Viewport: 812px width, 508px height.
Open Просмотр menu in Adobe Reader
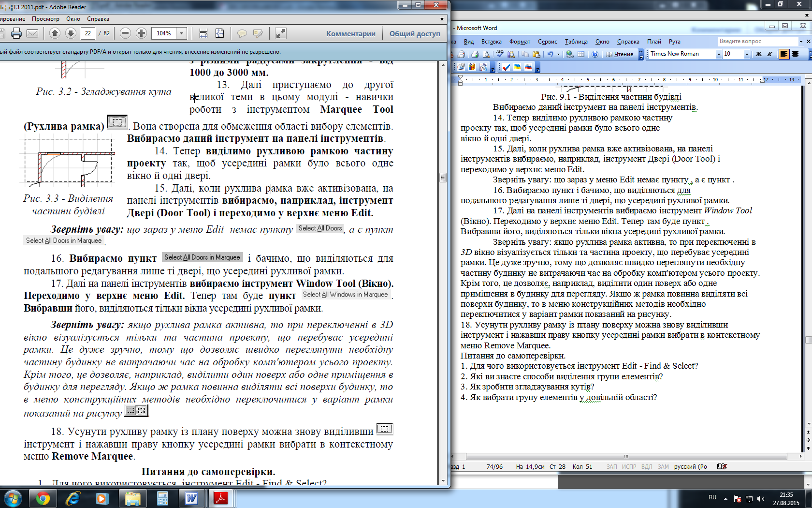[x=45, y=19]
